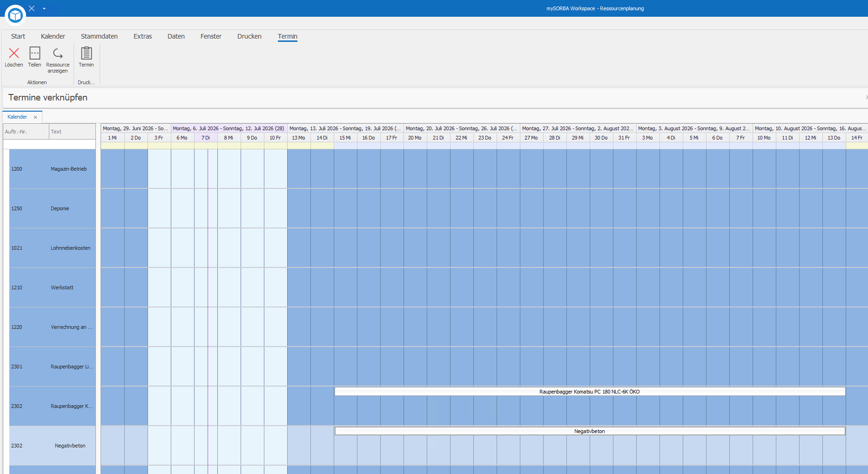Viewport: 868px width, 474px height.
Task: Click the 28 Di day column header
Action: [555, 138]
